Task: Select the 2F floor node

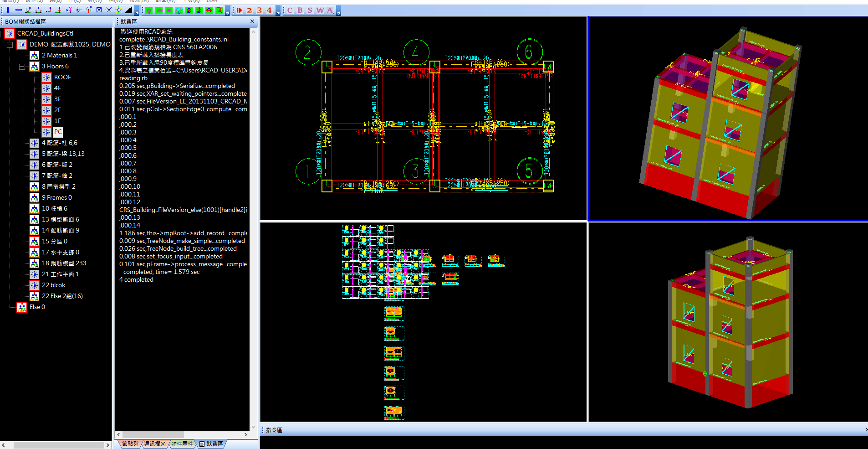Action: tap(57, 110)
